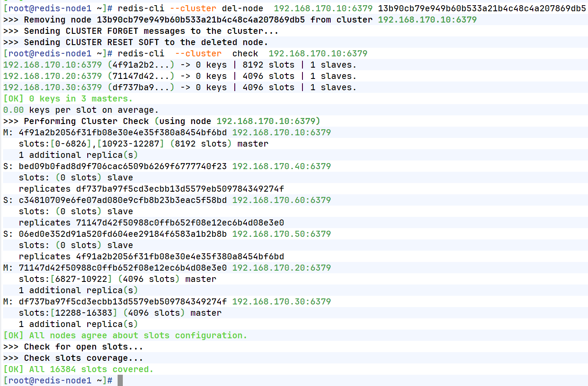
Task: Click slave ID 06ed0e352d91a520fd604ee29184f6583a1b2b8b
Action: [x=123, y=234]
